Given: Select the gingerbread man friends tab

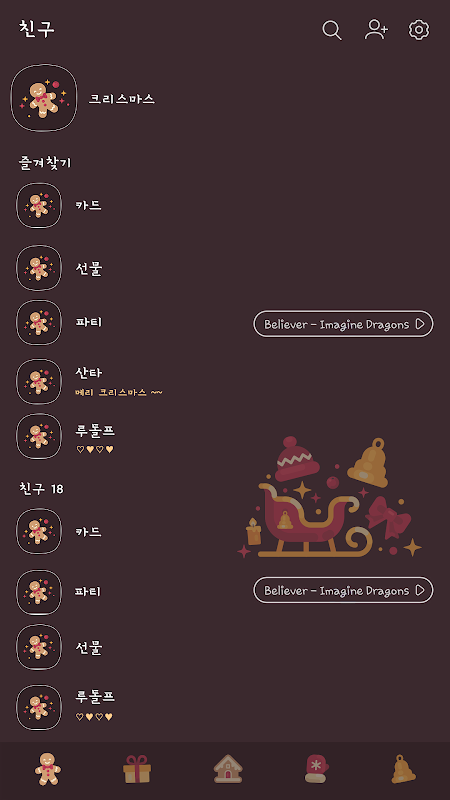Looking at the screenshot, I should pyautogui.click(x=47, y=768).
